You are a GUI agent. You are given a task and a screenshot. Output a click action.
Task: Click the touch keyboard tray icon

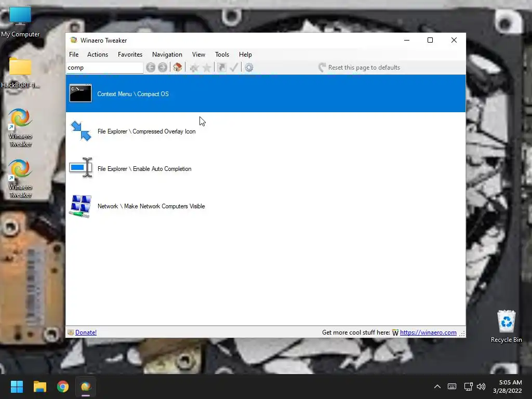click(x=452, y=387)
